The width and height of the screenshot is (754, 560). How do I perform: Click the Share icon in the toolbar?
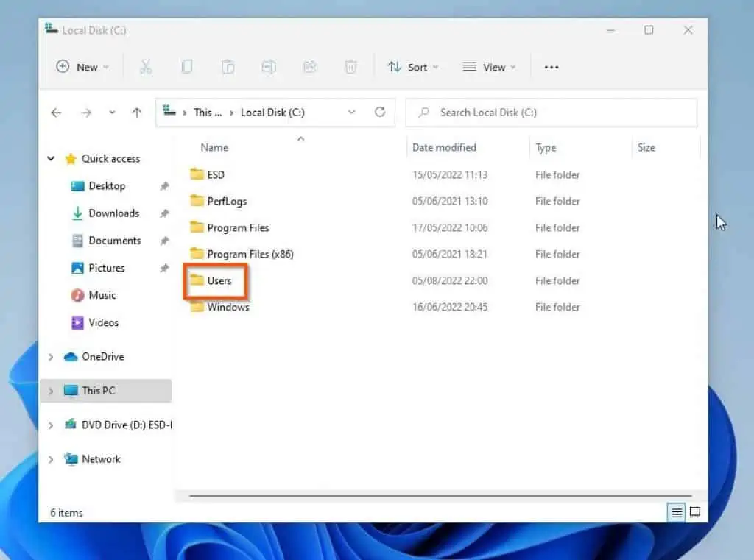[x=310, y=67]
